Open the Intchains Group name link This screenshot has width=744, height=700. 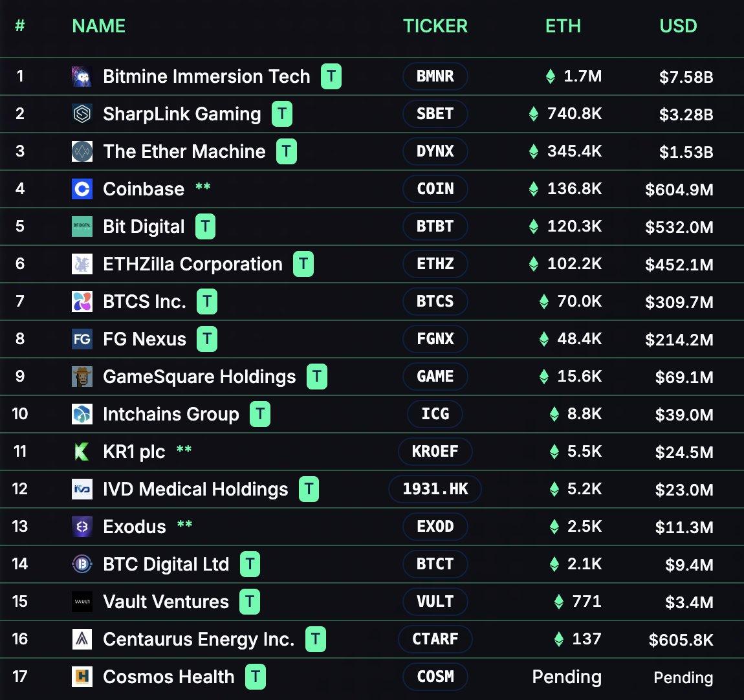[x=171, y=414]
